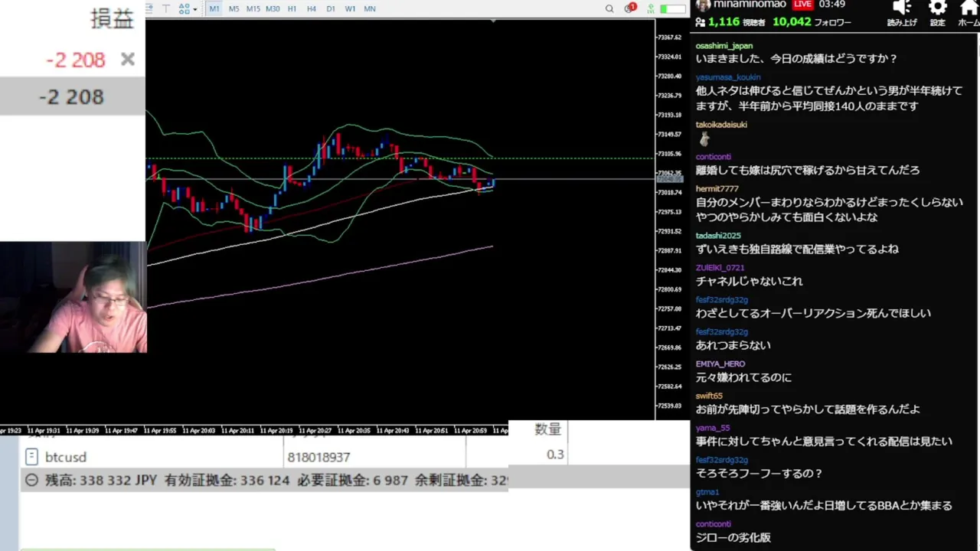Switch chart to M5 timeframe
Screen dimensions: 980x551
[234, 8]
